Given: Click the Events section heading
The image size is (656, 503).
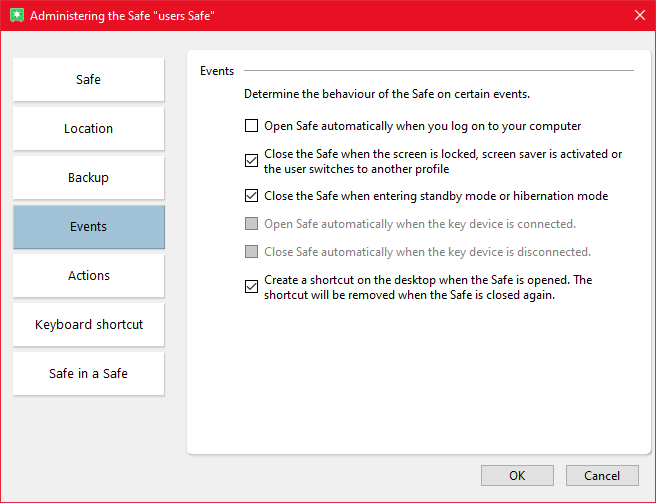Looking at the screenshot, I should pos(217,71).
